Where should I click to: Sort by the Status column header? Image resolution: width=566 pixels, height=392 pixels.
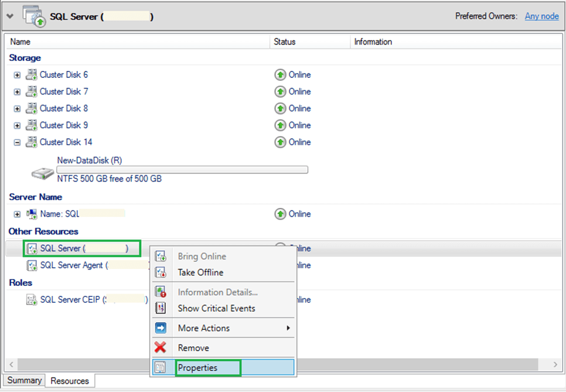[x=285, y=42]
